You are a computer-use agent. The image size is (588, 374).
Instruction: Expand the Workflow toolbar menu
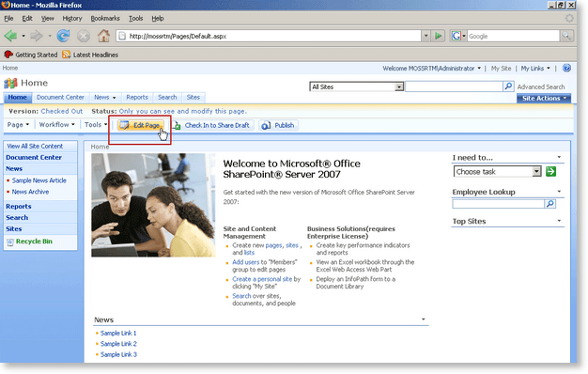tap(57, 125)
